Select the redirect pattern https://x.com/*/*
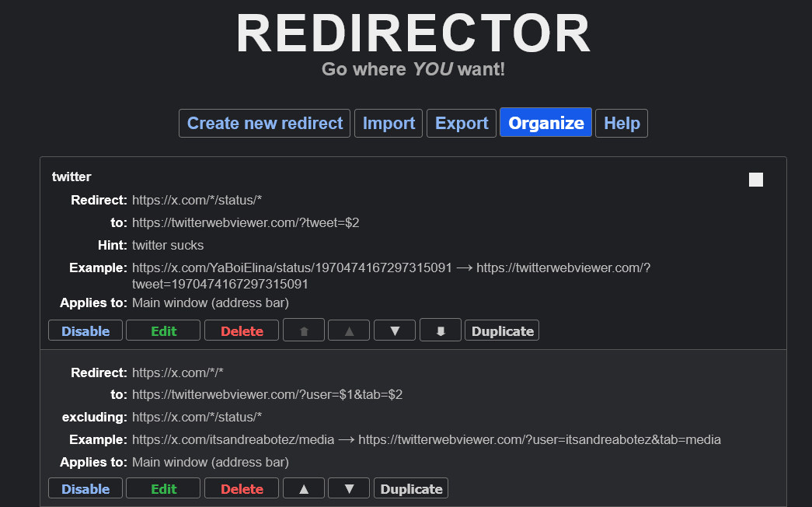 click(178, 372)
